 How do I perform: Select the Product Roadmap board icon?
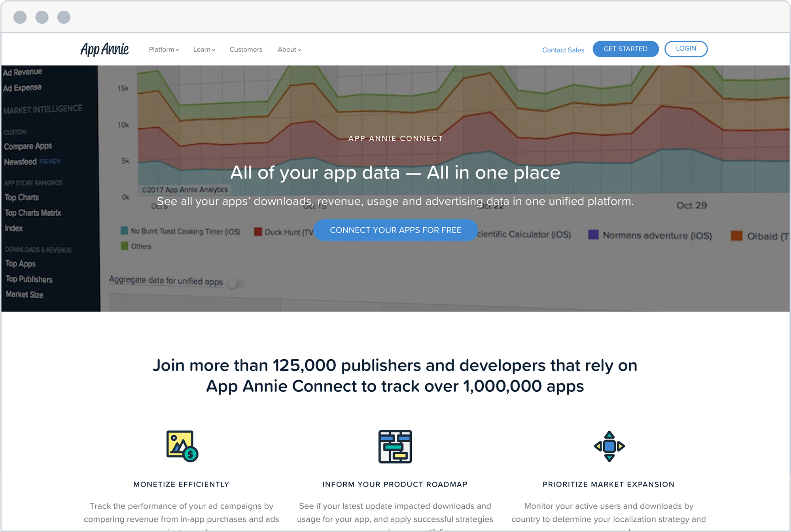(395, 446)
